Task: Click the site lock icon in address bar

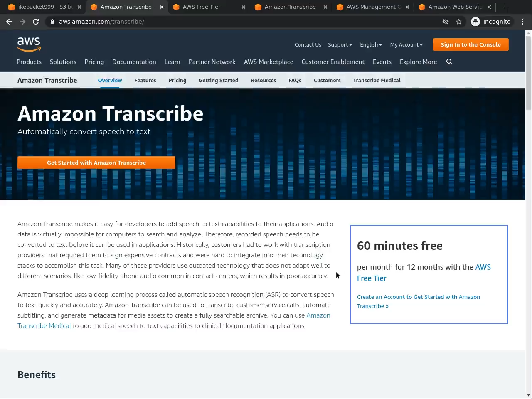Action: click(x=52, y=22)
